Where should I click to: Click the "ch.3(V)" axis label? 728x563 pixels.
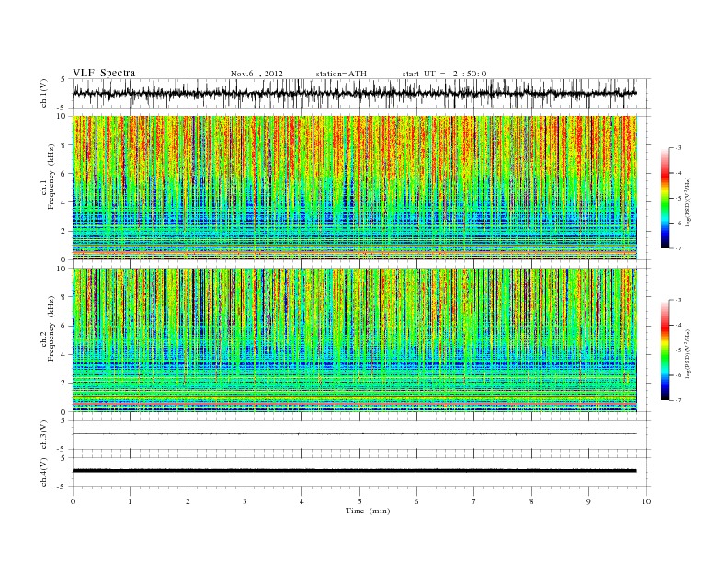pyautogui.click(x=44, y=434)
